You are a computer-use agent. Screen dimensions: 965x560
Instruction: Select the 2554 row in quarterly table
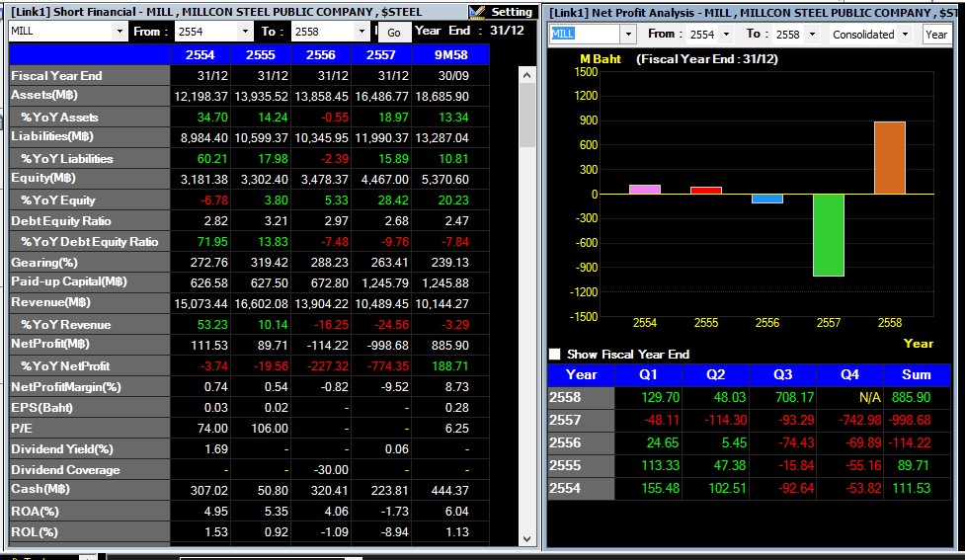[749, 489]
